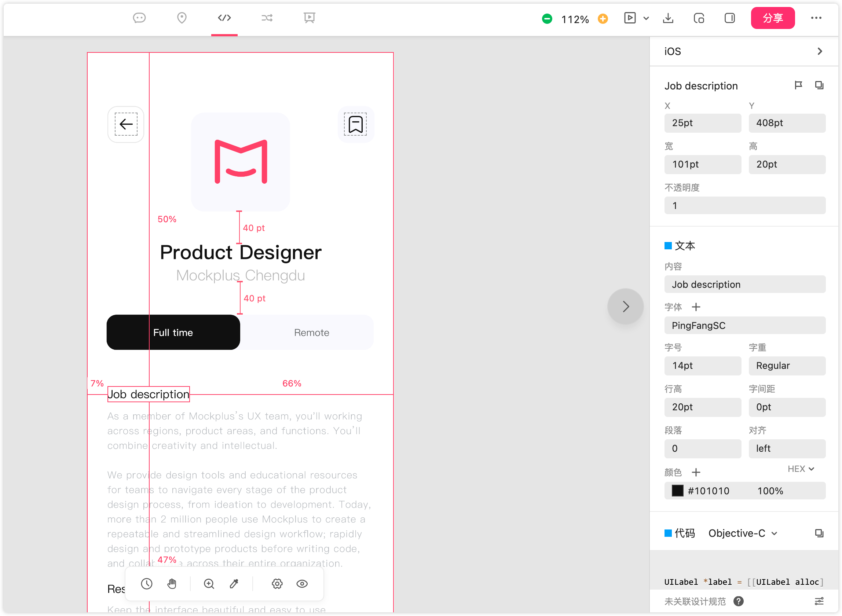
Task: Toggle the eye visibility icon in toolbar
Action: coord(302,584)
